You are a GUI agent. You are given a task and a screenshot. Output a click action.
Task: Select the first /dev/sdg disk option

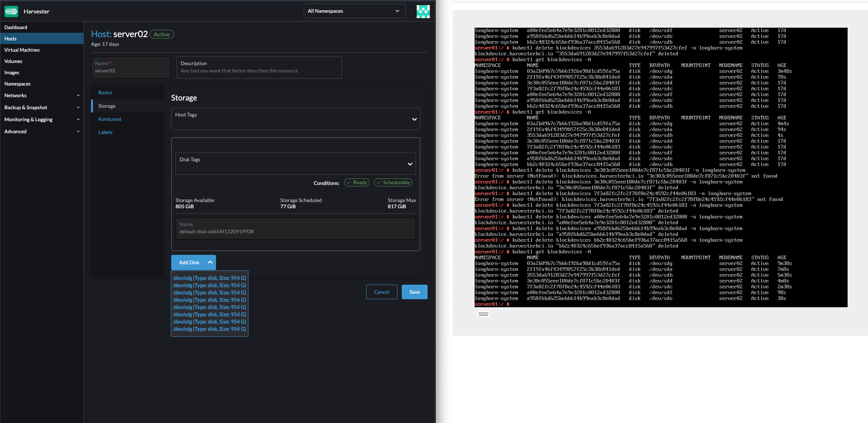coord(209,278)
